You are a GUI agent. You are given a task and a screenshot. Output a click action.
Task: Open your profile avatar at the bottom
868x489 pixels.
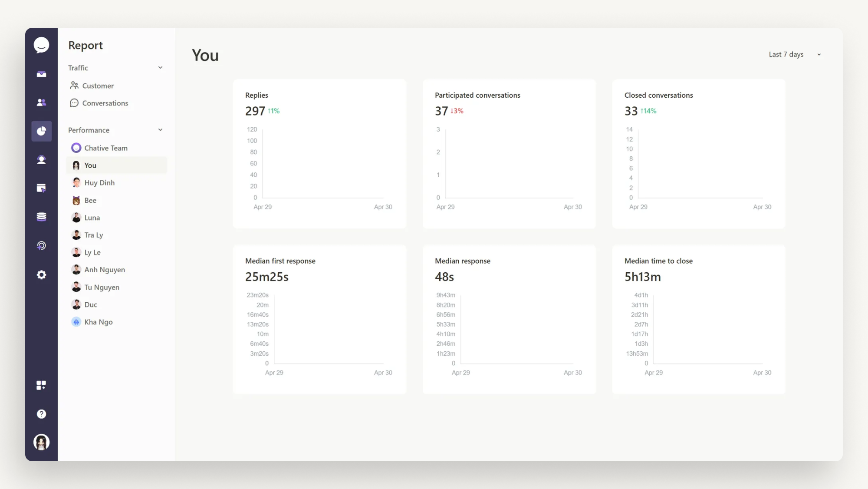(41, 442)
